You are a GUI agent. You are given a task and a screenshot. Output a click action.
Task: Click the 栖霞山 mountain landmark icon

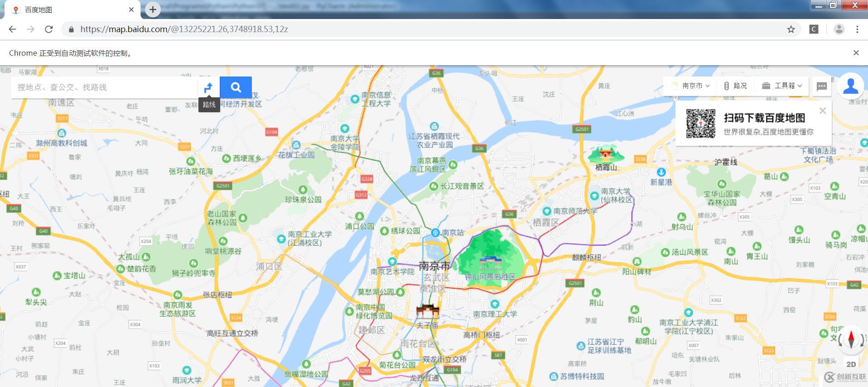click(x=606, y=155)
